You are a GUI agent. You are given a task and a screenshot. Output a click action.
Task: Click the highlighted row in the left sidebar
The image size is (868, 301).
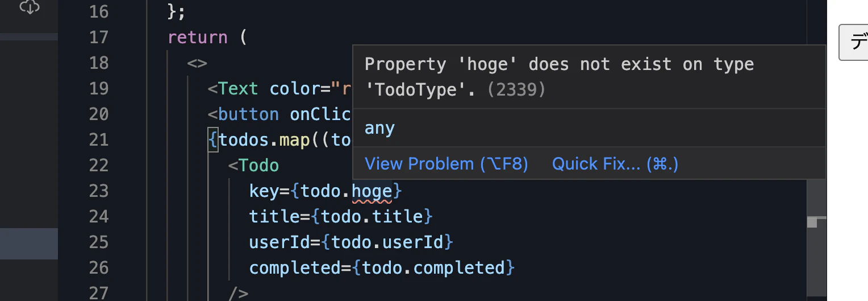pos(28,244)
